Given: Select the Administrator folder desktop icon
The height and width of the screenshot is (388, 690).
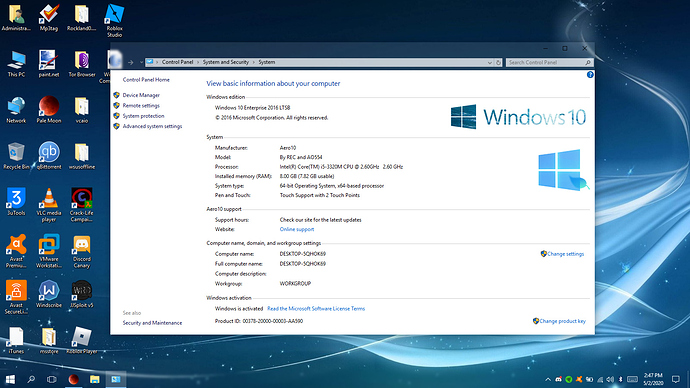Looking at the screenshot, I should coord(16,18).
